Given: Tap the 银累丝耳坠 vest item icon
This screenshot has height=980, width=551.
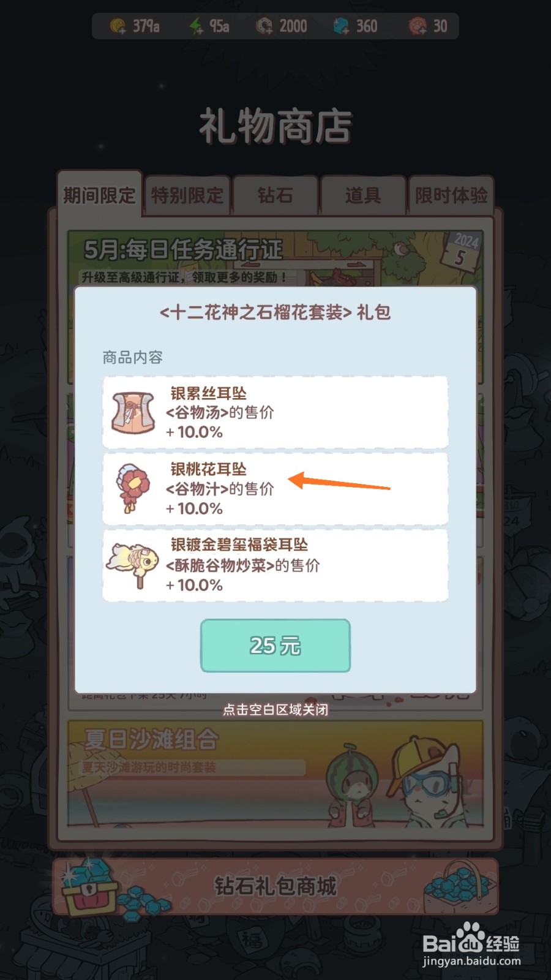Looking at the screenshot, I should (133, 412).
